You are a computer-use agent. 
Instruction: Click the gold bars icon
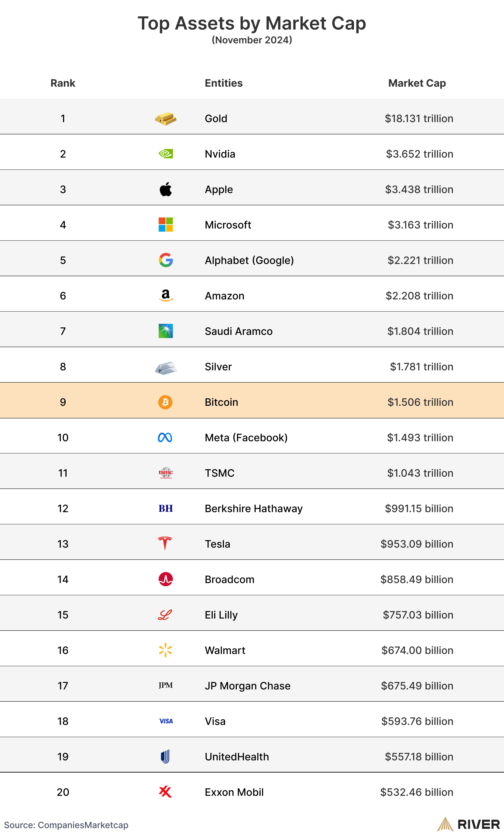click(x=166, y=119)
